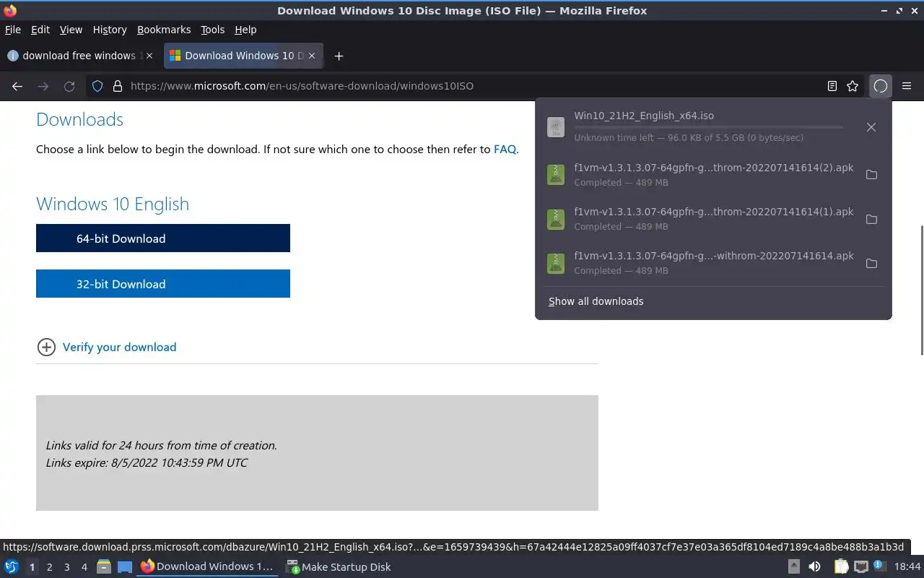Open the file manager taskbar icon
The width and height of the screenshot is (924, 578).
(104, 567)
